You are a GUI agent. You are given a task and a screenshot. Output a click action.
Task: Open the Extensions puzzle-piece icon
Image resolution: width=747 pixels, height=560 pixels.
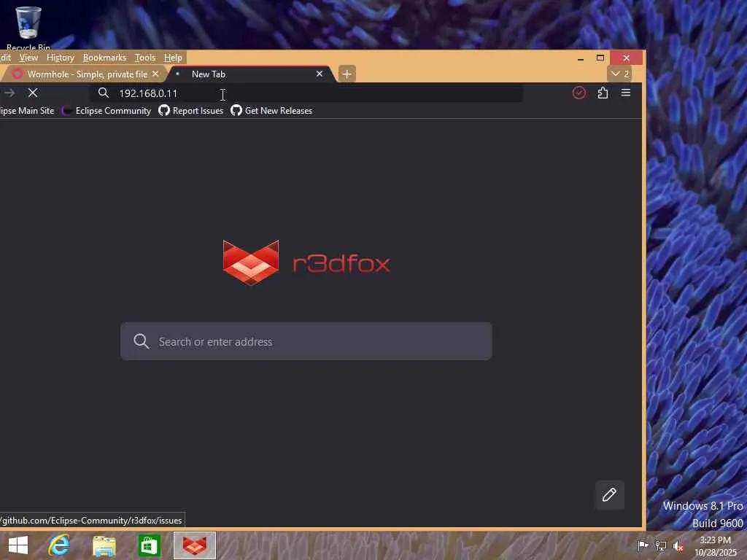(x=603, y=93)
